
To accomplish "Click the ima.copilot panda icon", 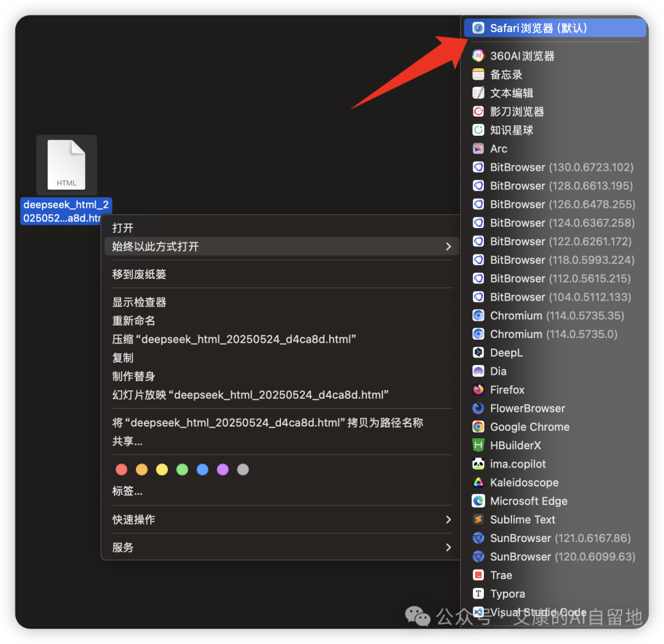I will (x=478, y=464).
